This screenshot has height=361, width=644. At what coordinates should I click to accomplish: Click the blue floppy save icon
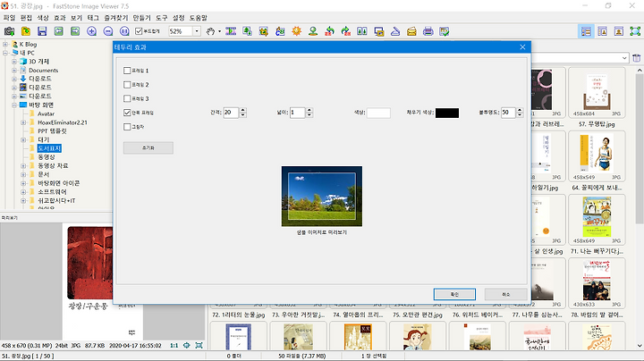42,31
